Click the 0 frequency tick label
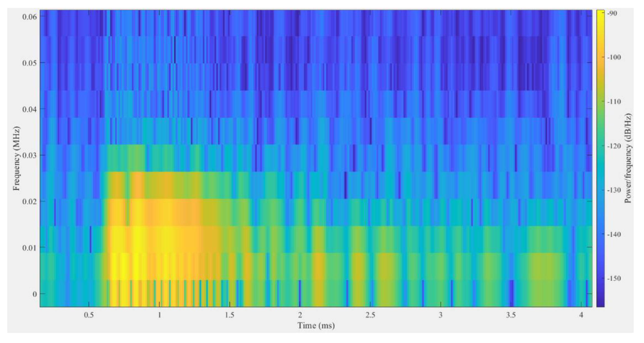Image resolution: width=644 pixels, height=343 pixels. tap(35, 294)
